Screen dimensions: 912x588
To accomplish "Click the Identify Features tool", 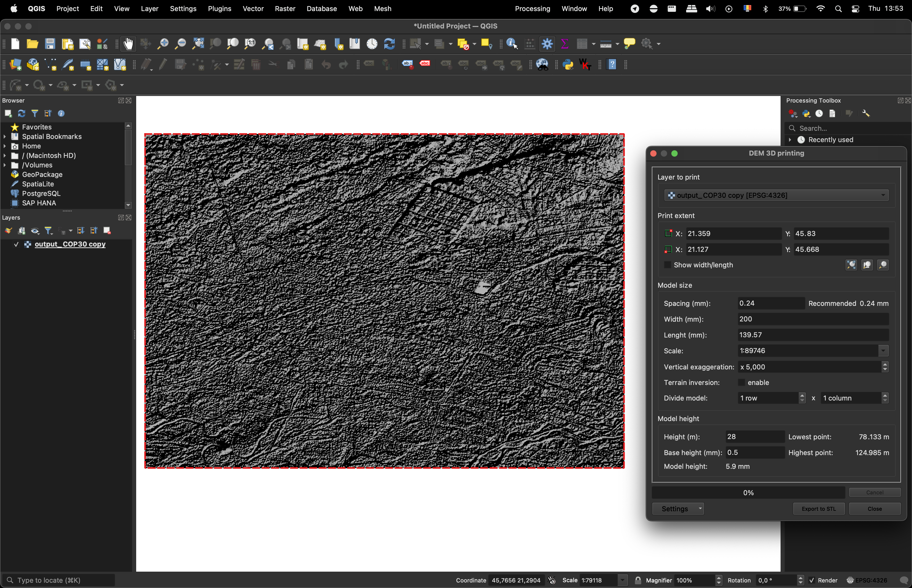I will tap(512, 44).
